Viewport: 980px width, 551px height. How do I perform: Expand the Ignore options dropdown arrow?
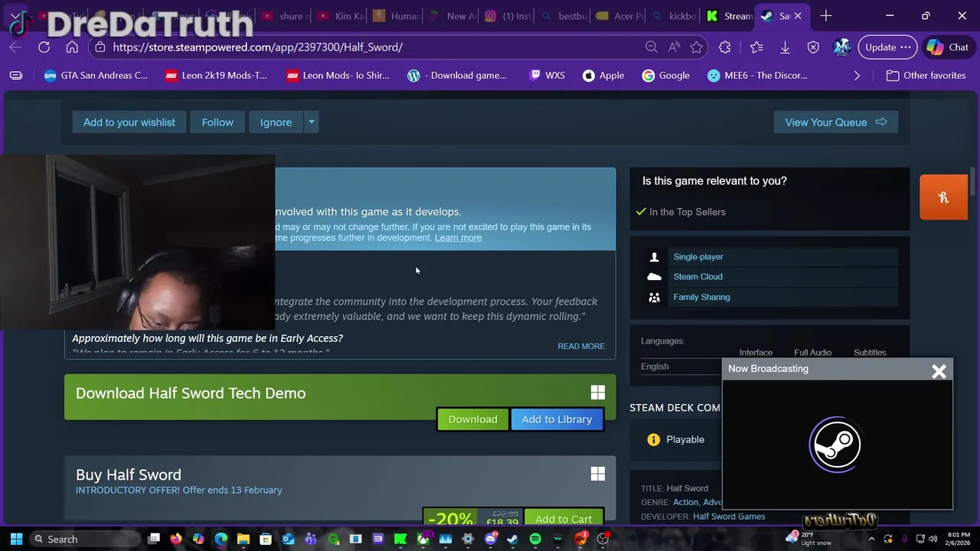click(311, 122)
